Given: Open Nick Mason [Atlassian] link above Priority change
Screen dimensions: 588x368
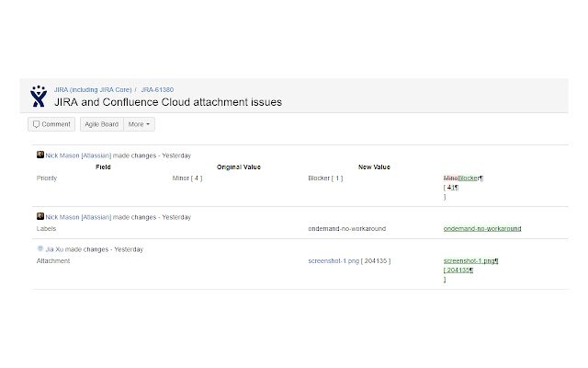Looking at the screenshot, I should tap(78, 155).
